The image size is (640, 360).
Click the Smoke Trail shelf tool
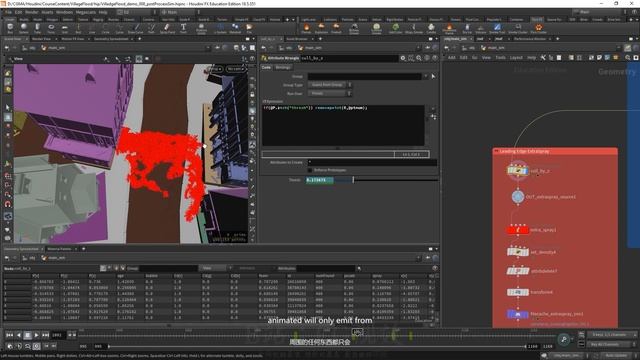497,28
